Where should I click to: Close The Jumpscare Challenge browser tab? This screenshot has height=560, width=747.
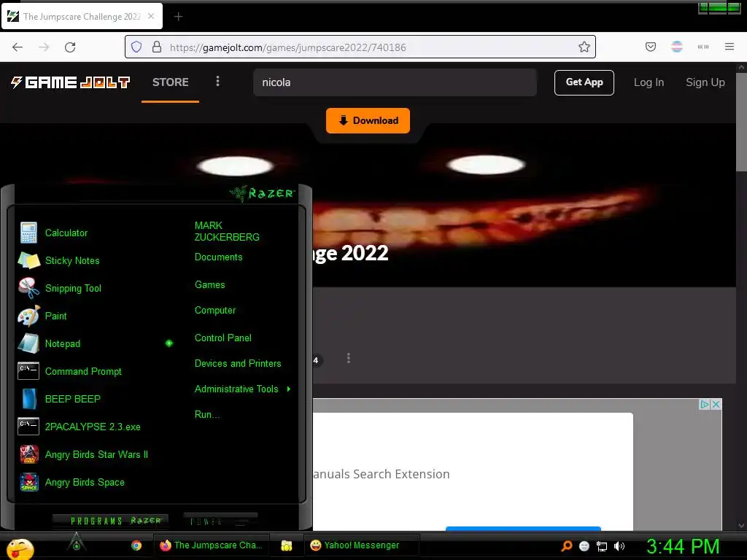coord(151,16)
